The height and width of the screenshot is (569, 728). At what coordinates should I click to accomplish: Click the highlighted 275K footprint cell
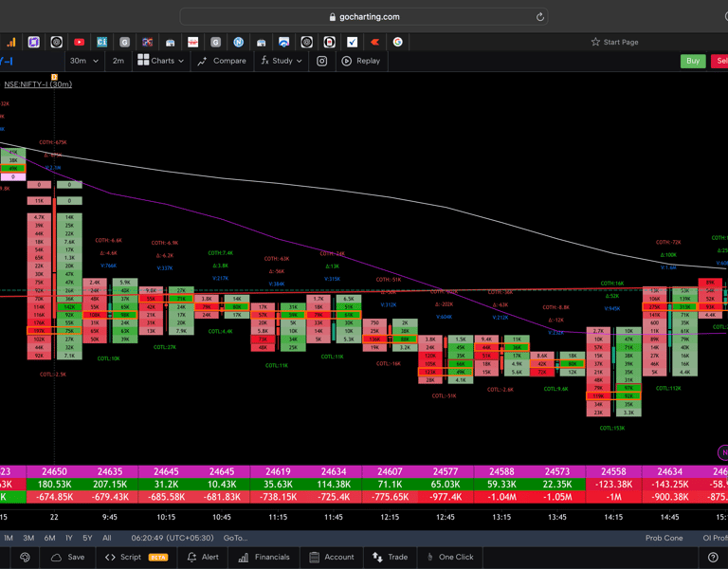655,307
